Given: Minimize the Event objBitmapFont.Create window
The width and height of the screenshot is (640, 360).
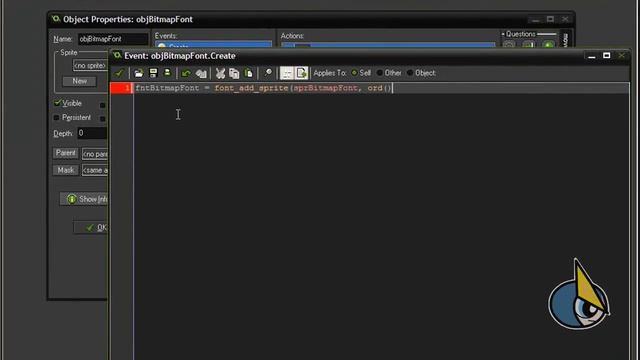Looking at the screenshot, I should 592,56.
